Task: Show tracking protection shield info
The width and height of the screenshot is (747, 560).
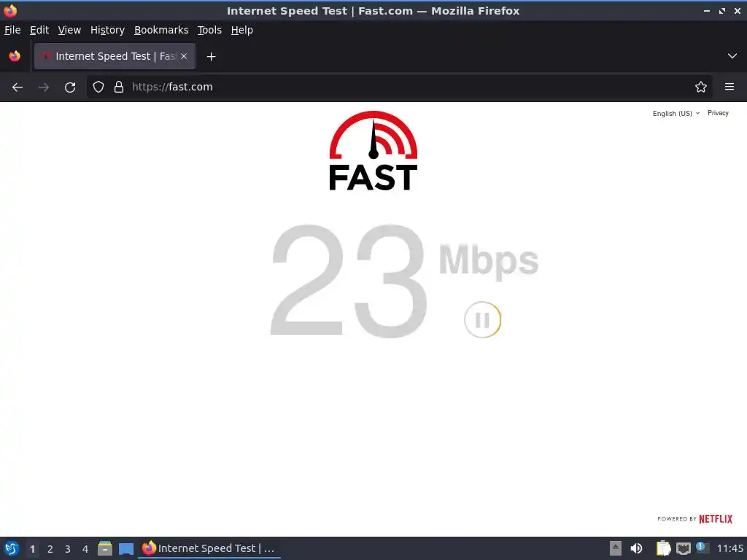Action: (98, 87)
